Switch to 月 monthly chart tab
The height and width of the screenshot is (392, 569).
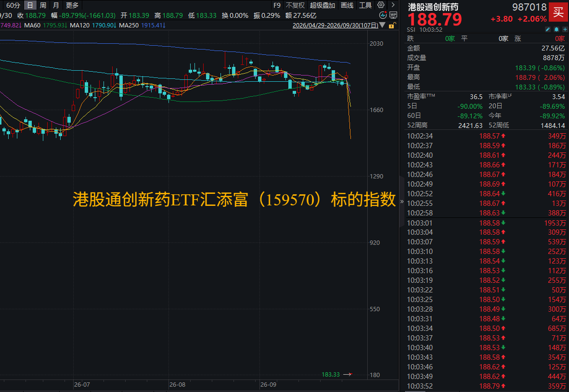coord(55,5)
